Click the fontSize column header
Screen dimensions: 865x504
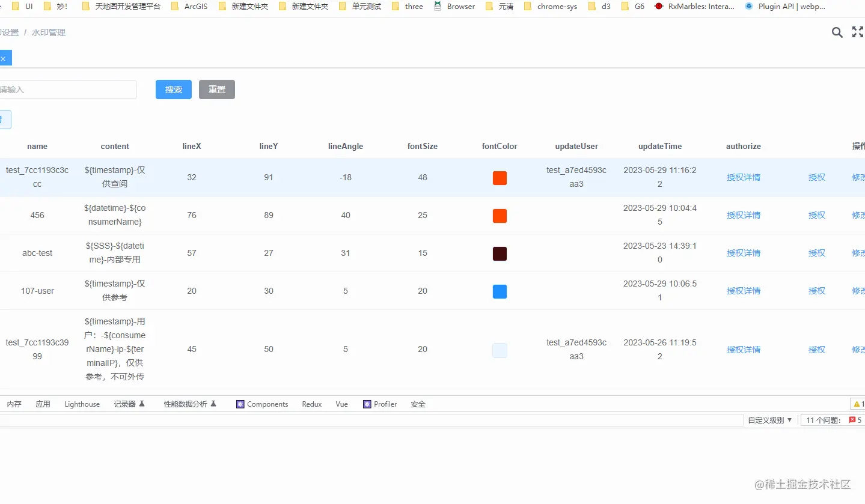[423, 146]
